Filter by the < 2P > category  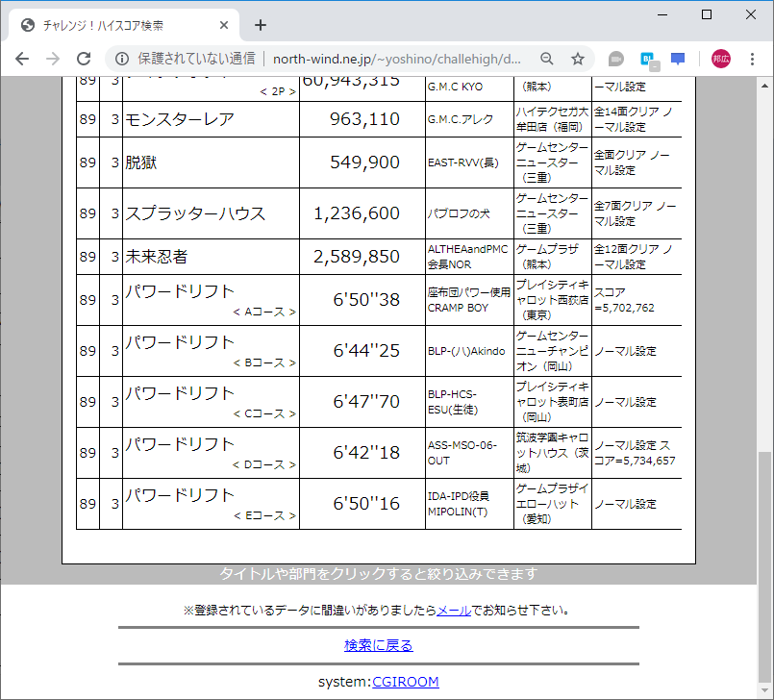[278, 91]
